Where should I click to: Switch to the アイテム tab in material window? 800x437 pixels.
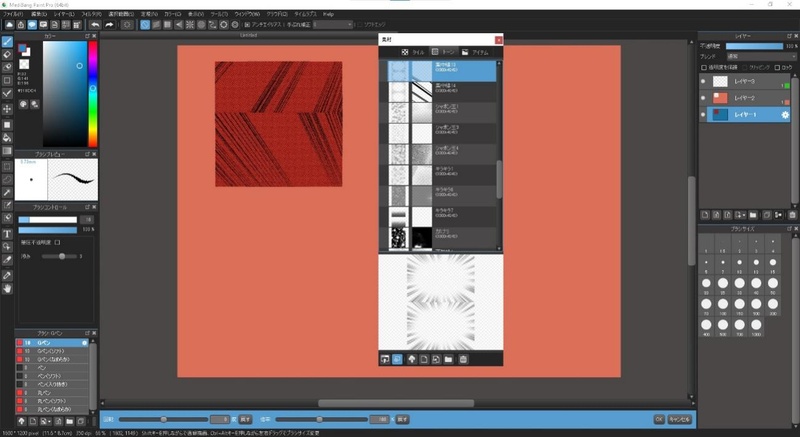475,52
